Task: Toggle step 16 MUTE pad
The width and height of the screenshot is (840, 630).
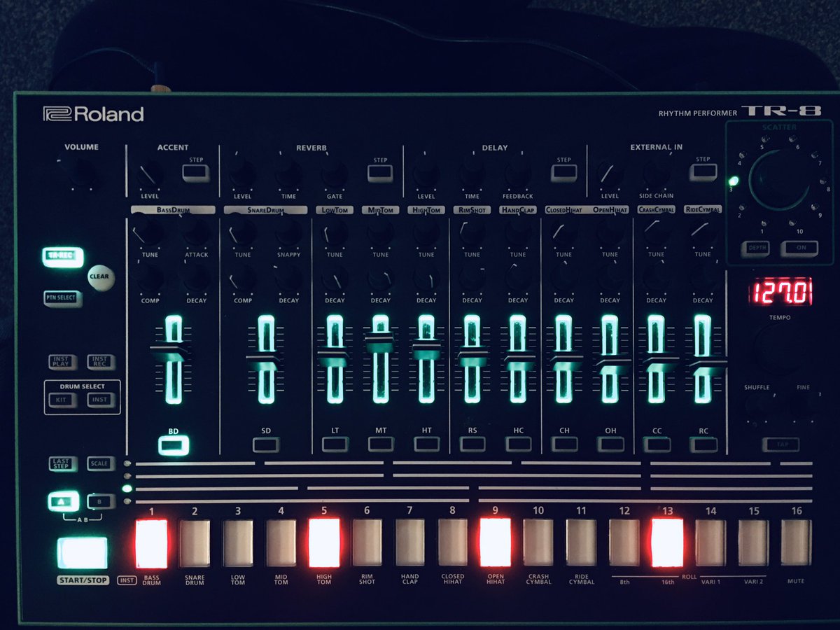Action: click(797, 543)
